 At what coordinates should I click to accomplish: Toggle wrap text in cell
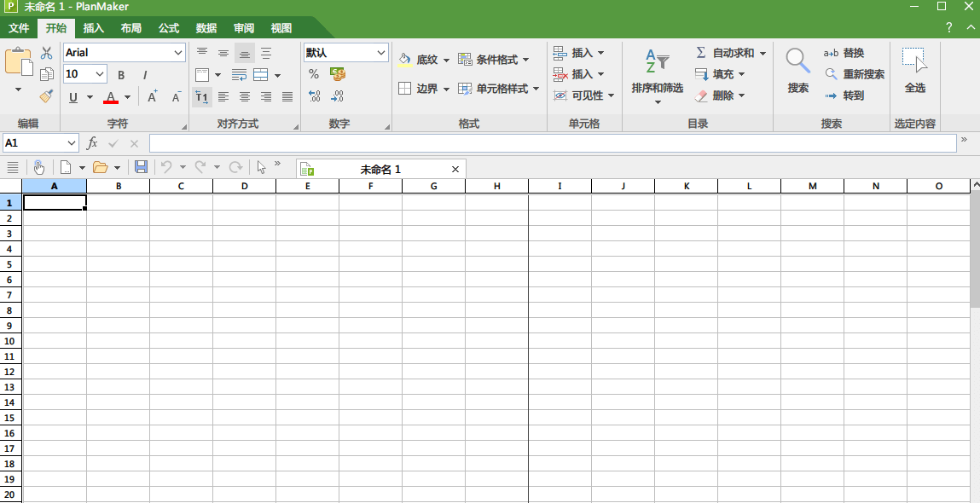[x=240, y=75]
